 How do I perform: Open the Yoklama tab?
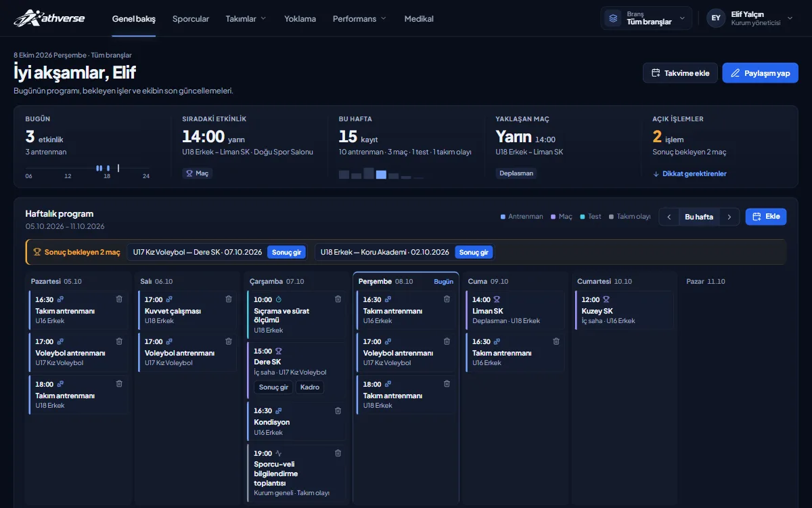point(300,19)
